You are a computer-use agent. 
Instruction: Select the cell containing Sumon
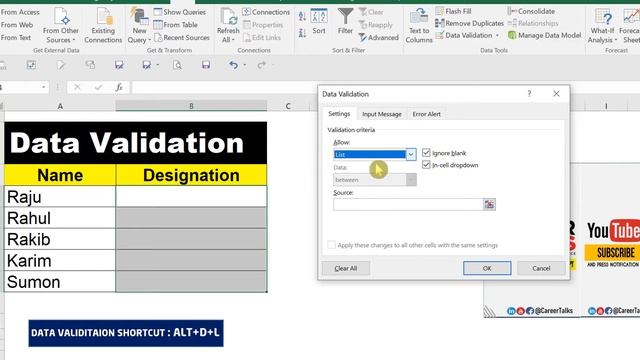point(60,282)
